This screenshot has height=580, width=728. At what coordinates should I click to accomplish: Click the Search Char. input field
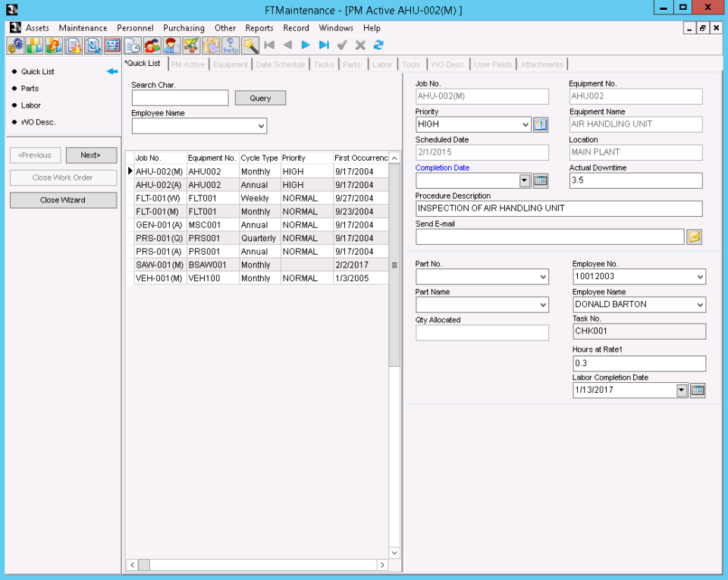coord(180,98)
